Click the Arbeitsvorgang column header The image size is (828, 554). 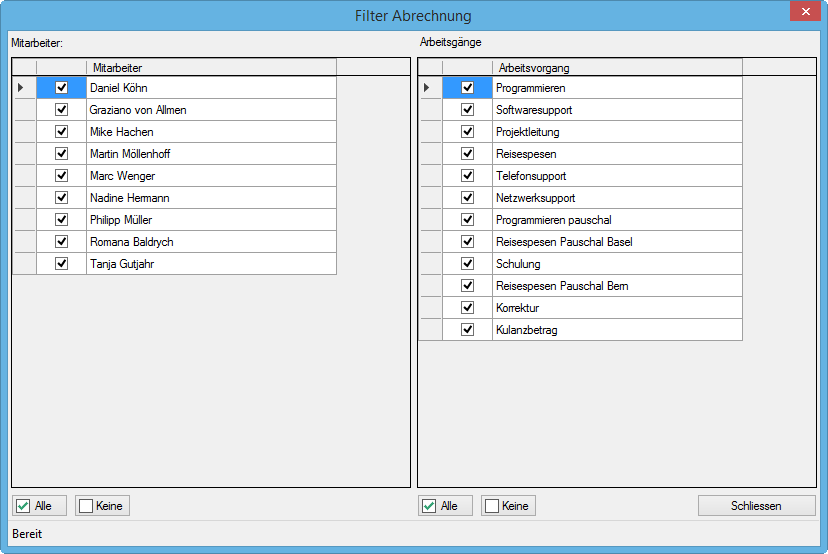(617, 67)
